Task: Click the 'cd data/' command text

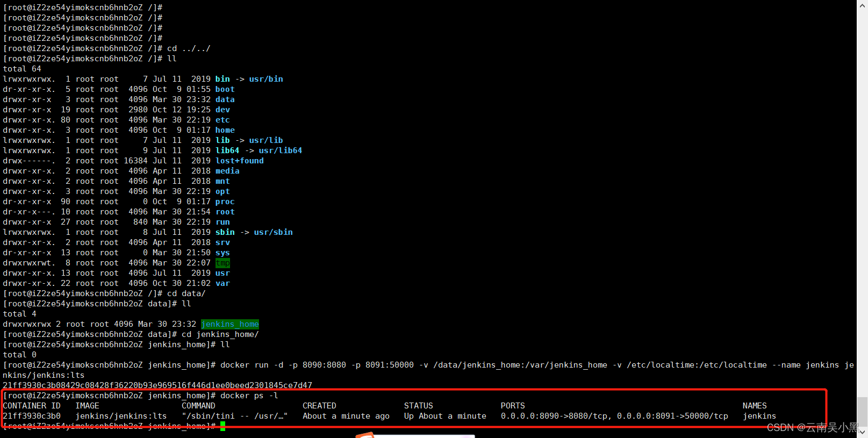Action: pos(186,293)
